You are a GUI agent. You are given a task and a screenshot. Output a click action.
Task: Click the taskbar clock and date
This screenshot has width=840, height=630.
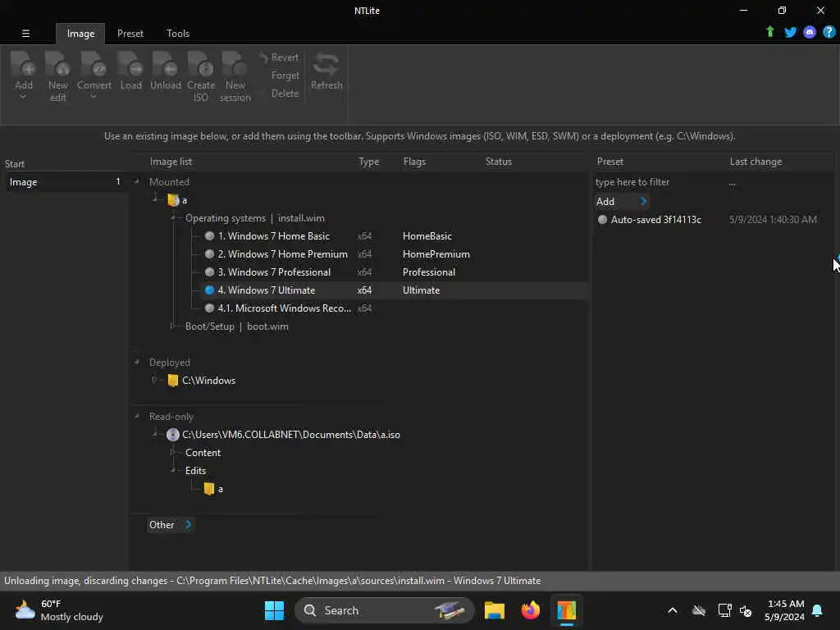(x=784, y=610)
